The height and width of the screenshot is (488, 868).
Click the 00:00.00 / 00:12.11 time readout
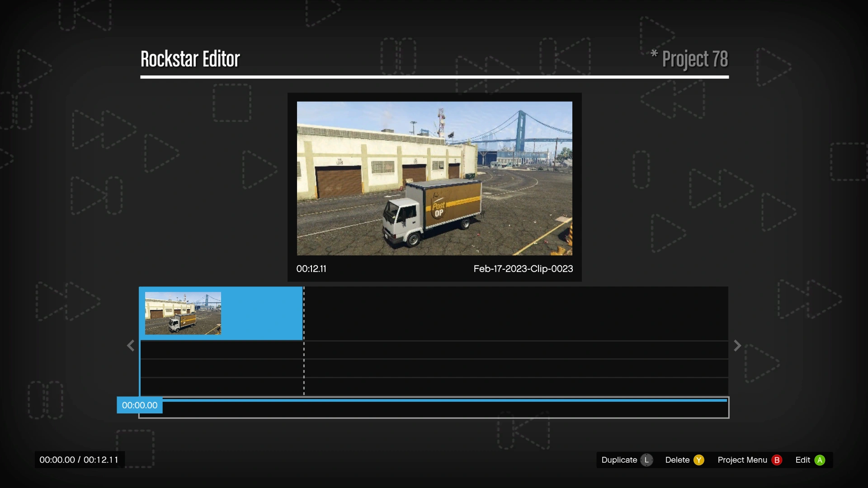tap(79, 460)
